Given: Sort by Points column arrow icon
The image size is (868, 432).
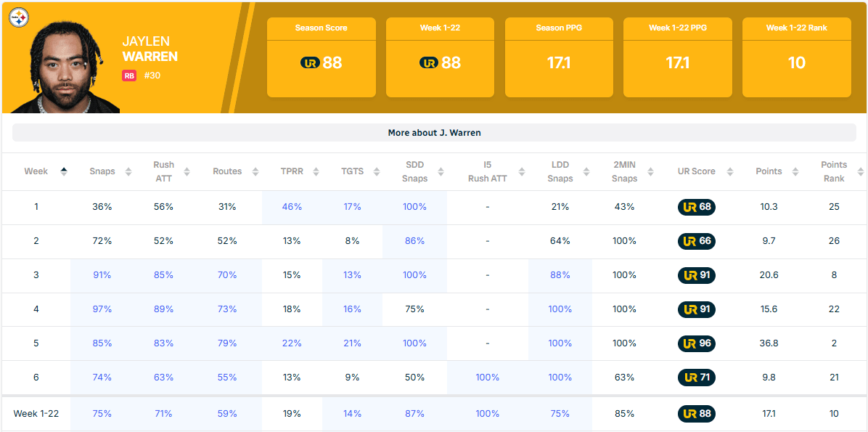Looking at the screenshot, I should click(x=795, y=171).
